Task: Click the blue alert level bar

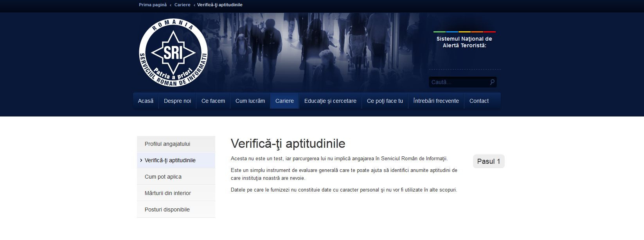Action: click(x=452, y=32)
